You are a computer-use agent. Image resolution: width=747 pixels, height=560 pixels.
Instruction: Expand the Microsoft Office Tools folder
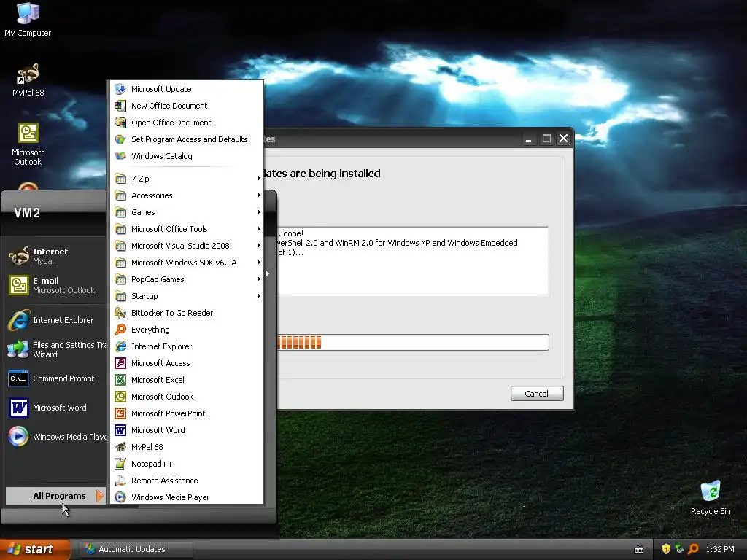coord(186,229)
